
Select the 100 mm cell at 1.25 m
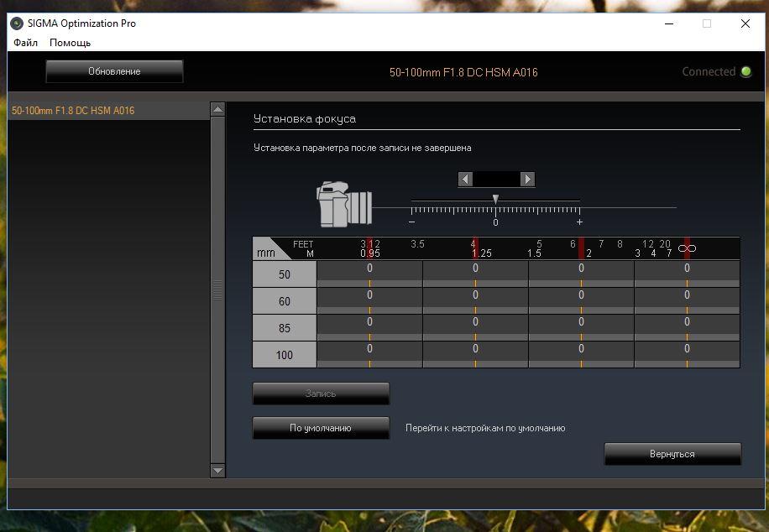(x=476, y=354)
